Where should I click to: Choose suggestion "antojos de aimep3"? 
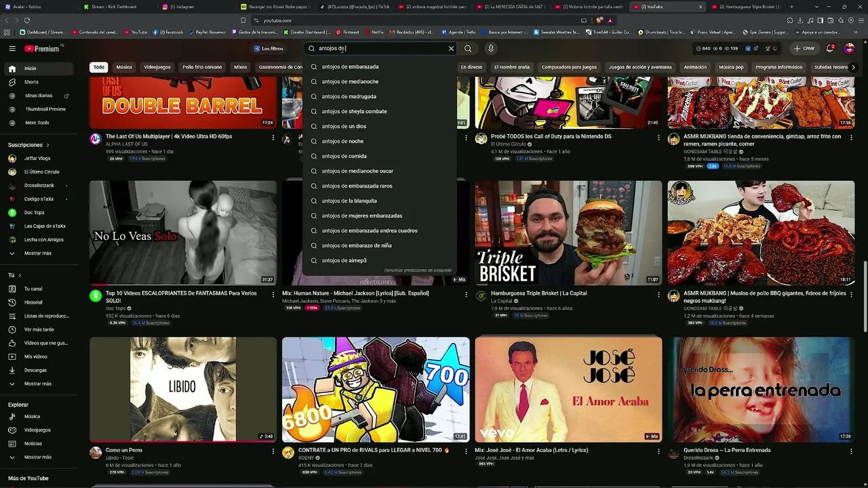[380, 260]
